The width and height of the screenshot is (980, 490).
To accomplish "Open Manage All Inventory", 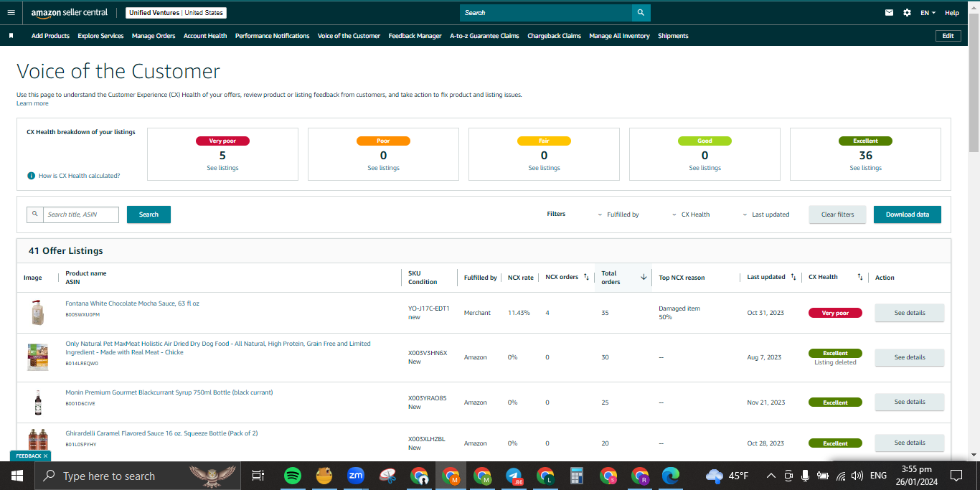I will pyautogui.click(x=620, y=36).
